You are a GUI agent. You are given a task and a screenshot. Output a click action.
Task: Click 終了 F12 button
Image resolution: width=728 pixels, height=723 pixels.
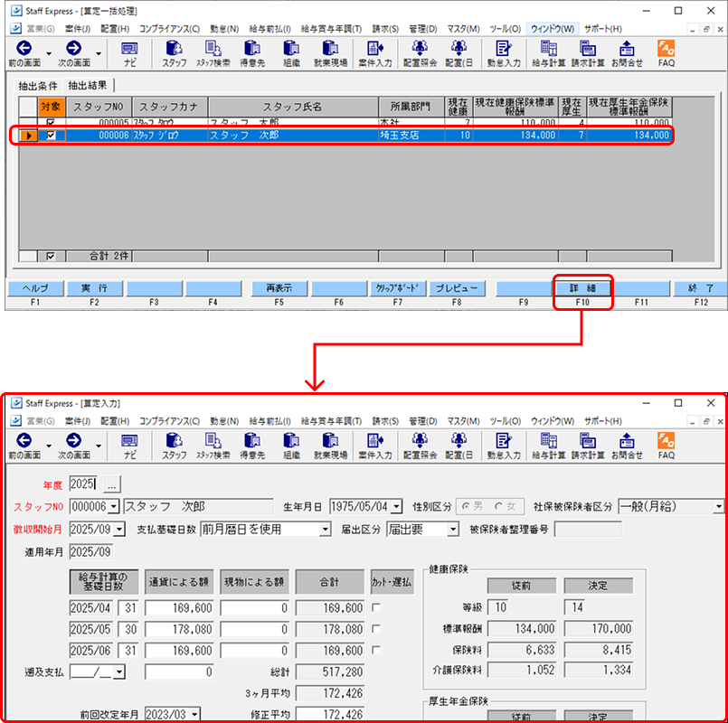click(x=701, y=288)
